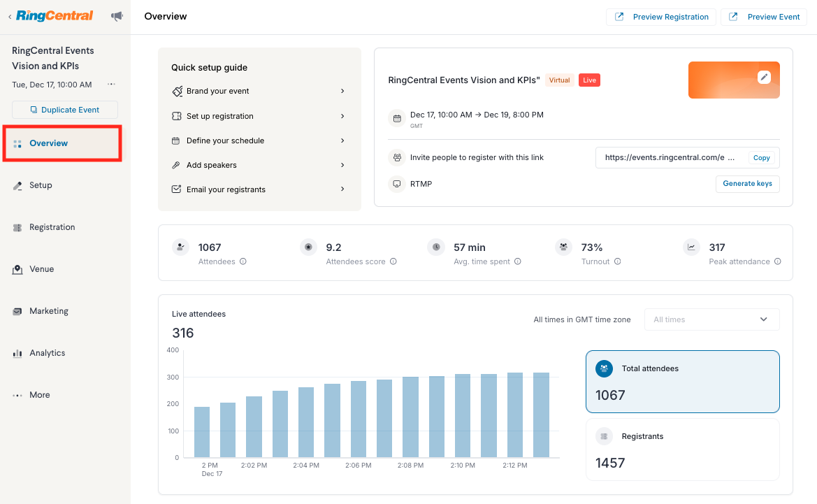This screenshot has height=504, width=817.
Task: Click the RTMP stream icon
Action: (397, 184)
